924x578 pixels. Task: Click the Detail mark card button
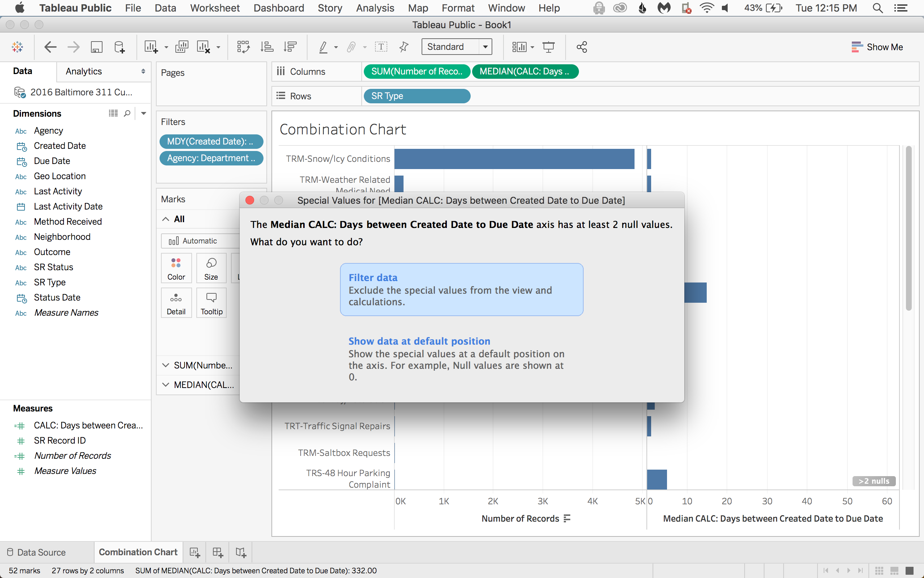pyautogui.click(x=176, y=303)
